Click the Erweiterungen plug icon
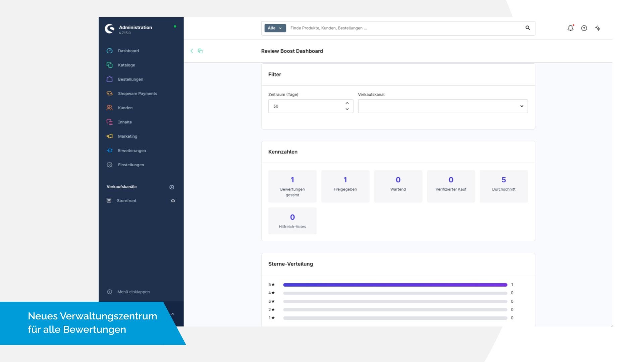The height and width of the screenshot is (362, 644). [x=109, y=150]
